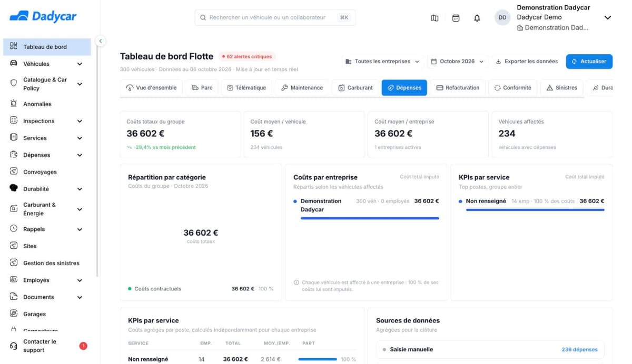Viewport: 632px width, 364px height.
Task: Click the Documents folder icon in sidebar
Action: 14,297
